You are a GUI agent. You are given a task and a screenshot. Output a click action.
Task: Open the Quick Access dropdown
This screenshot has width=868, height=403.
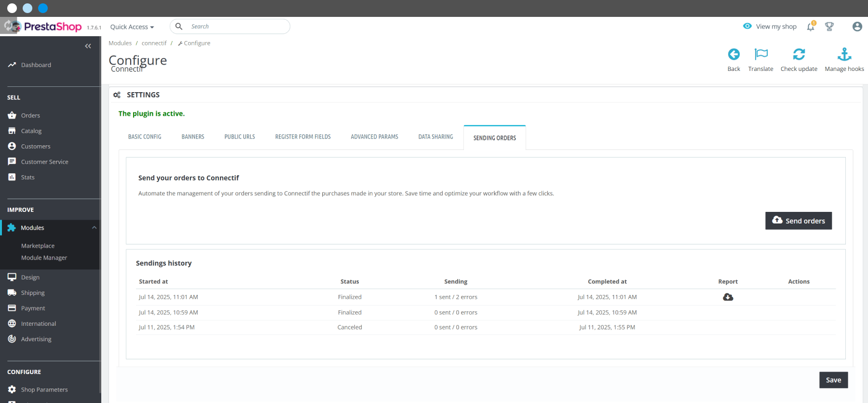point(132,27)
